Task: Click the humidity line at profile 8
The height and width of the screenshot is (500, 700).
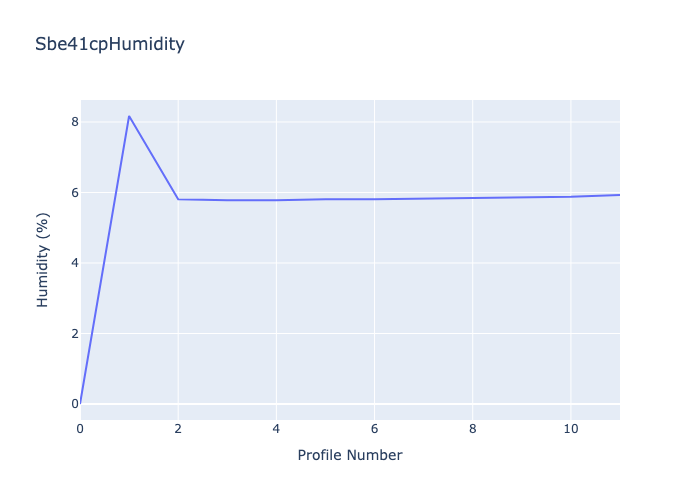Action: [x=472, y=198]
